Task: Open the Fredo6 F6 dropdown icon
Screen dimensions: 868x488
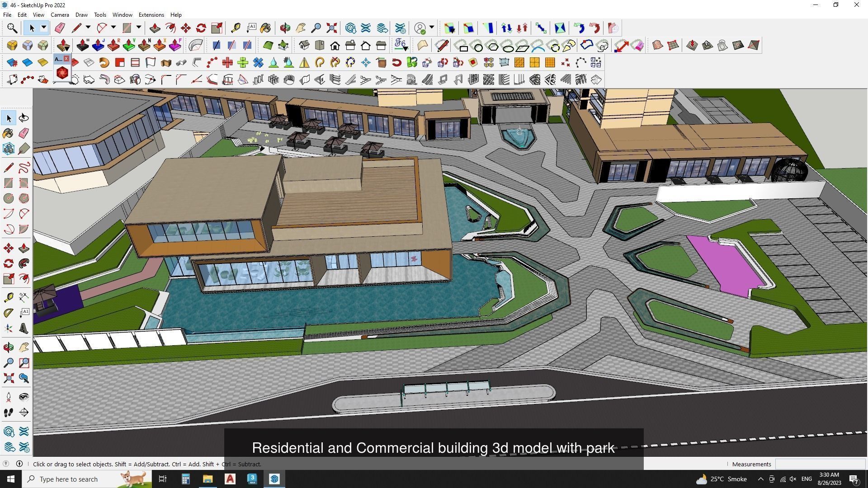Action: (401, 45)
